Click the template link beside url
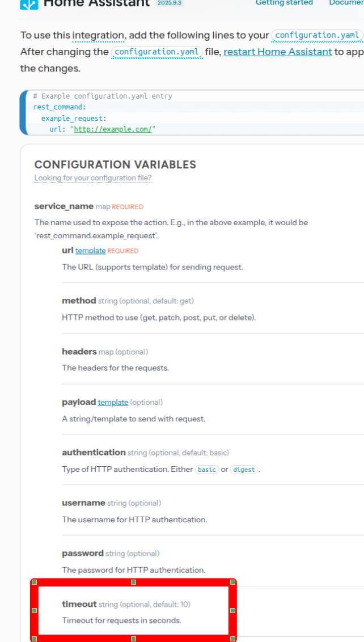This screenshot has height=642, width=364. point(90,251)
